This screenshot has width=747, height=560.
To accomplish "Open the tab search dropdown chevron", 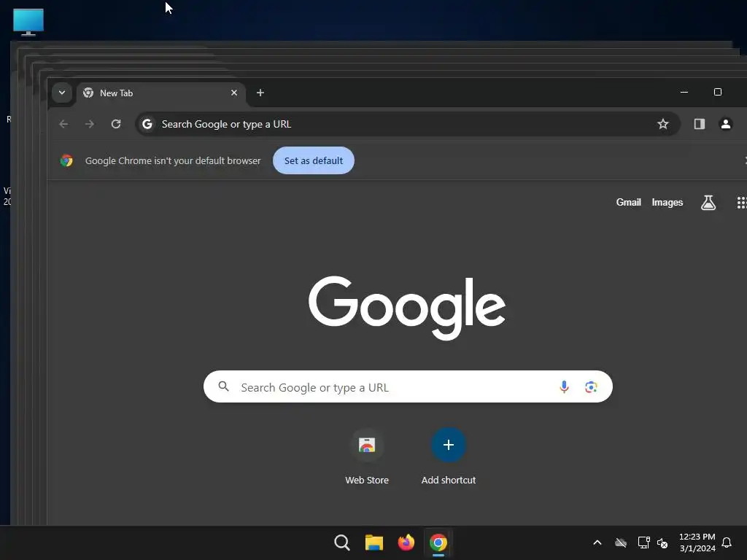I will (62, 93).
